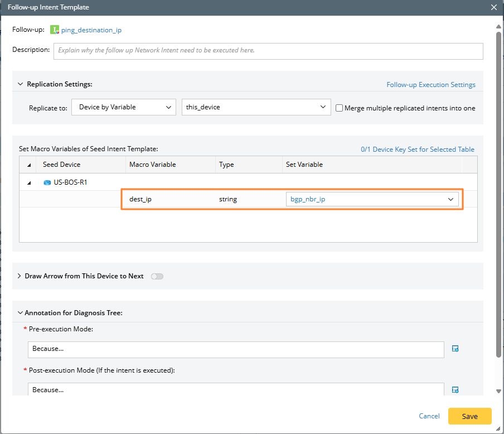Viewport: 504px width, 434px height.
Task: Open the Device by Variable dropdown
Action: pos(123,107)
